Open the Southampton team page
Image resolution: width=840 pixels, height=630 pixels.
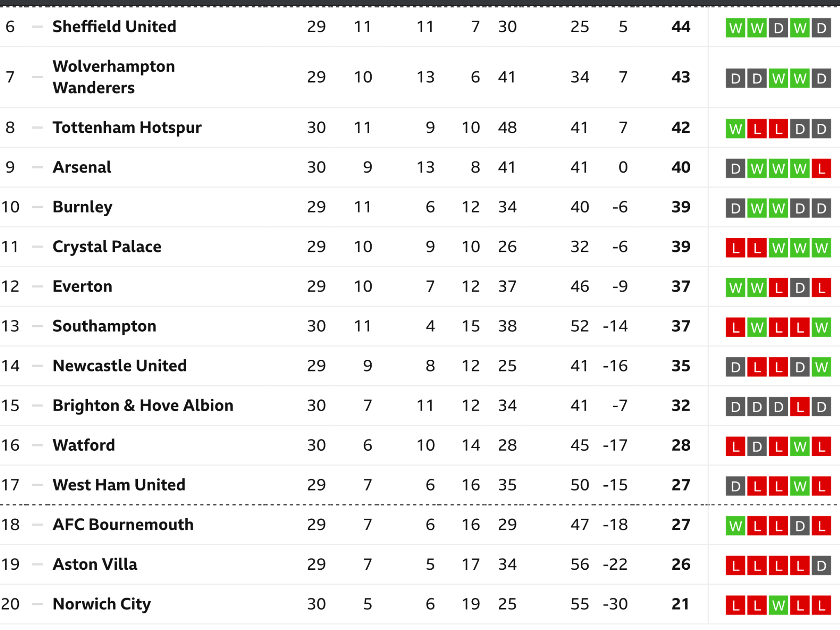pos(105,326)
